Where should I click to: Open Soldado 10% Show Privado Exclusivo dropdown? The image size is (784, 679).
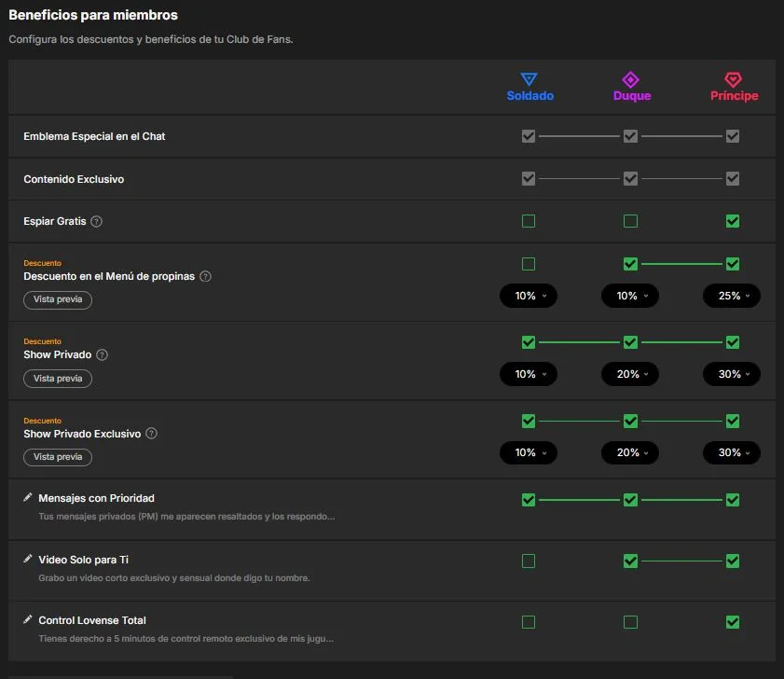point(529,452)
